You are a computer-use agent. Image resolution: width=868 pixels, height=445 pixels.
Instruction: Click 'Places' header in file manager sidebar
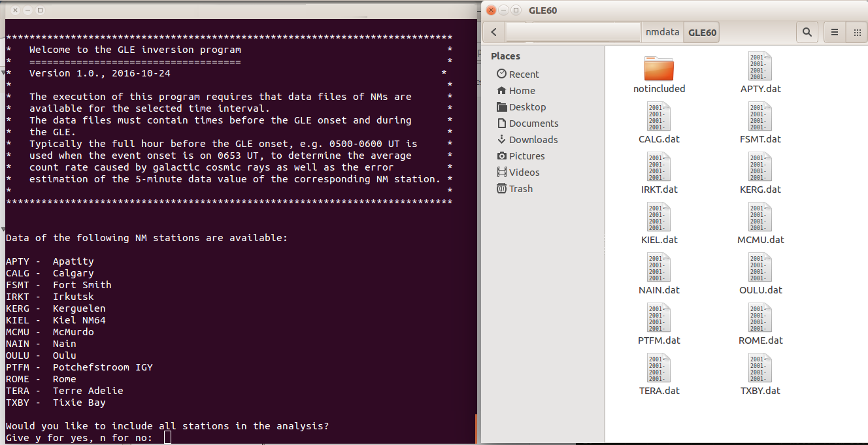(x=505, y=56)
